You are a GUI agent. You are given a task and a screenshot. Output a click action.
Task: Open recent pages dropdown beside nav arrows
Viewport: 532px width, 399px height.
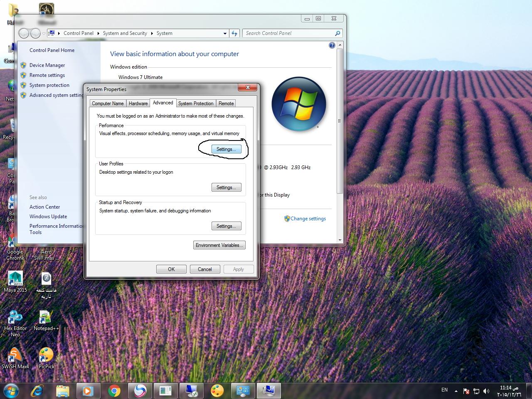coord(44,33)
